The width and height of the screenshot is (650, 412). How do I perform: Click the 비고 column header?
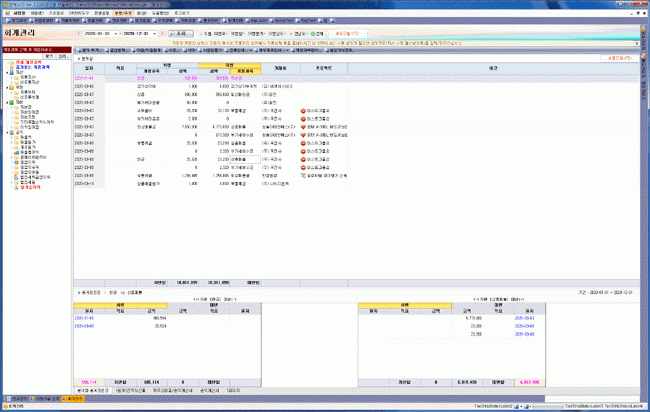(493, 68)
